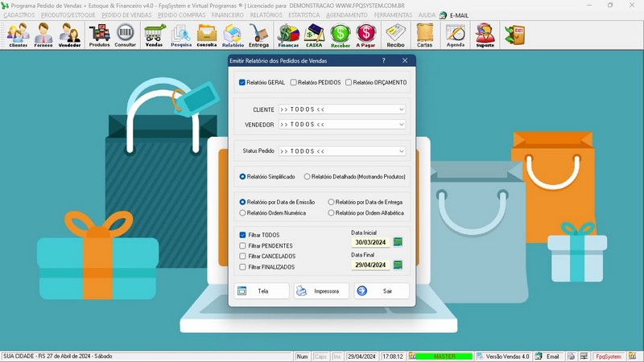Select Relatório por Ordem Alfabética radio
Image resolution: width=644 pixels, height=362 pixels.
331,213
